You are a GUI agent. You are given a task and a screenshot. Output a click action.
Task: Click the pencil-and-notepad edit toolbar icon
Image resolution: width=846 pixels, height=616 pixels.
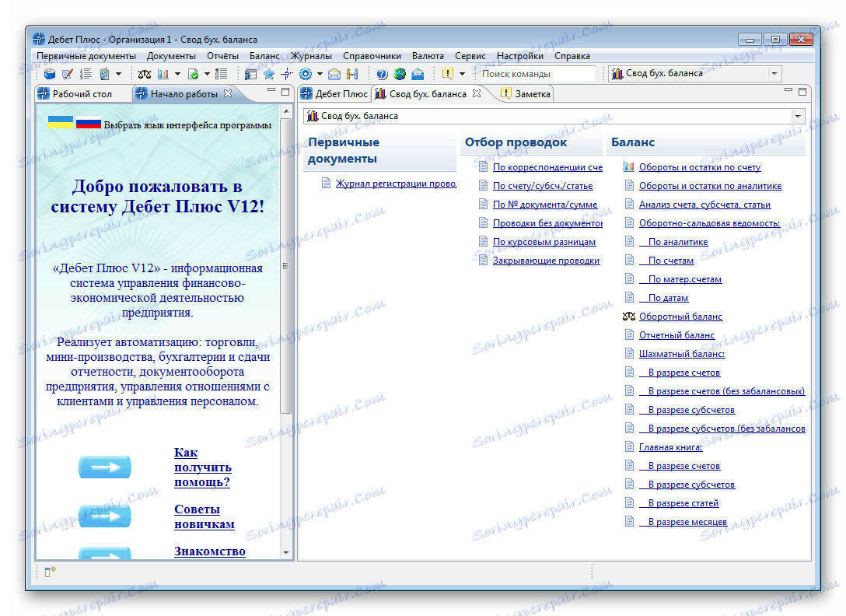[x=68, y=74]
